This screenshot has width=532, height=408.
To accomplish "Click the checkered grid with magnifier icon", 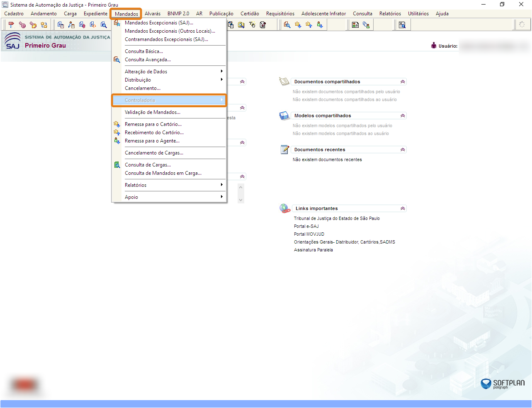I will tap(402, 25).
